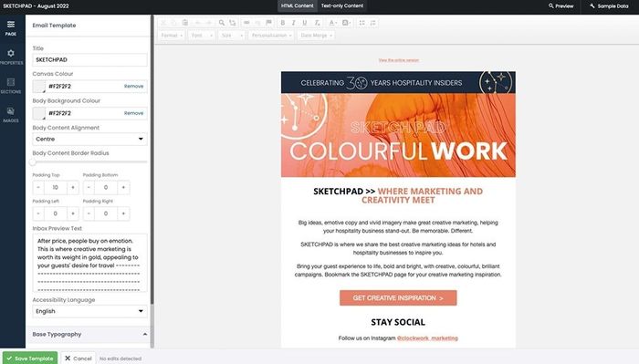The image size is (639, 364).
Task: Open the Background Colour picker icon
Action: point(346,23)
